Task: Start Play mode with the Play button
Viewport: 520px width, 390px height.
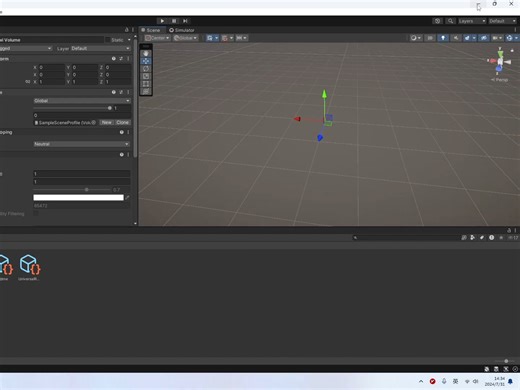Action: 162,21
